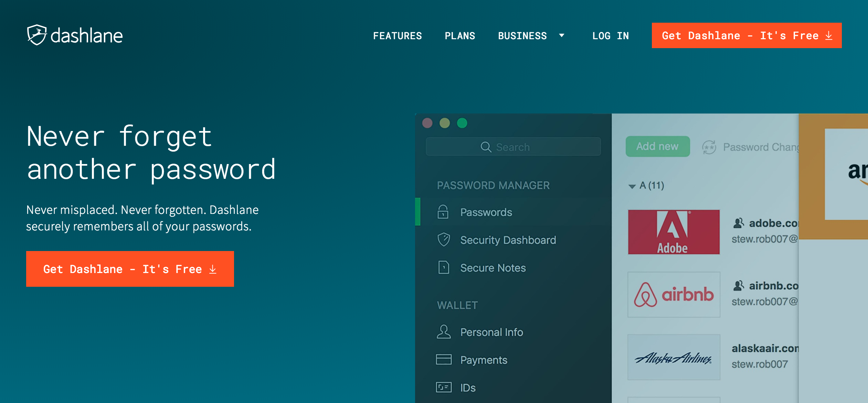Click the Dashlane shield logo icon
The width and height of the screenshot is (868, 403).
tap(37, 35)
